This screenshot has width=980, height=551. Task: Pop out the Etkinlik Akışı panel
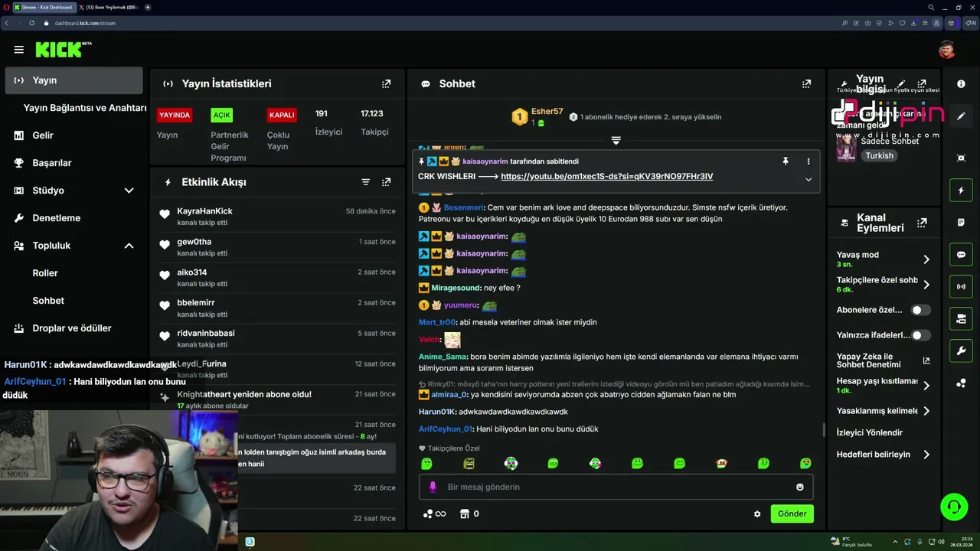tap(386, 182)
